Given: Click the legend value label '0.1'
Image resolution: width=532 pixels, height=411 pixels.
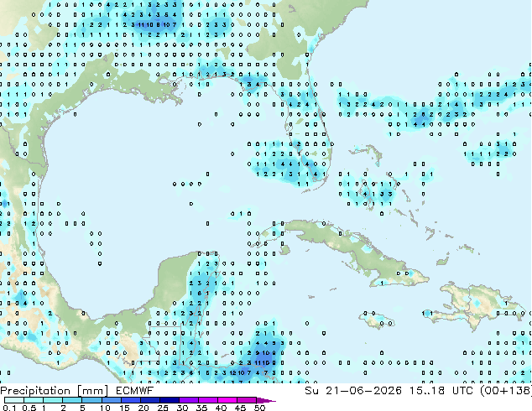Looking at the screenshot, I should click(9, 408).
